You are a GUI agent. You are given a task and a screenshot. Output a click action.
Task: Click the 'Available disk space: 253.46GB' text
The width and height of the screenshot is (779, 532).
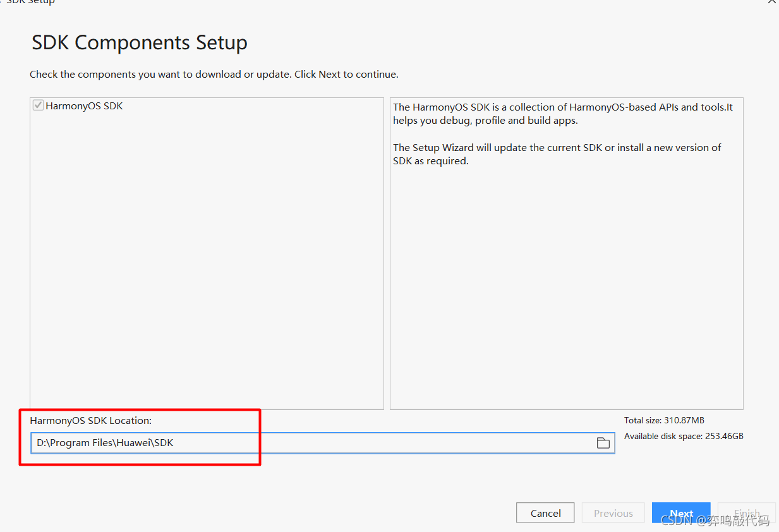(x=684, y=436)
